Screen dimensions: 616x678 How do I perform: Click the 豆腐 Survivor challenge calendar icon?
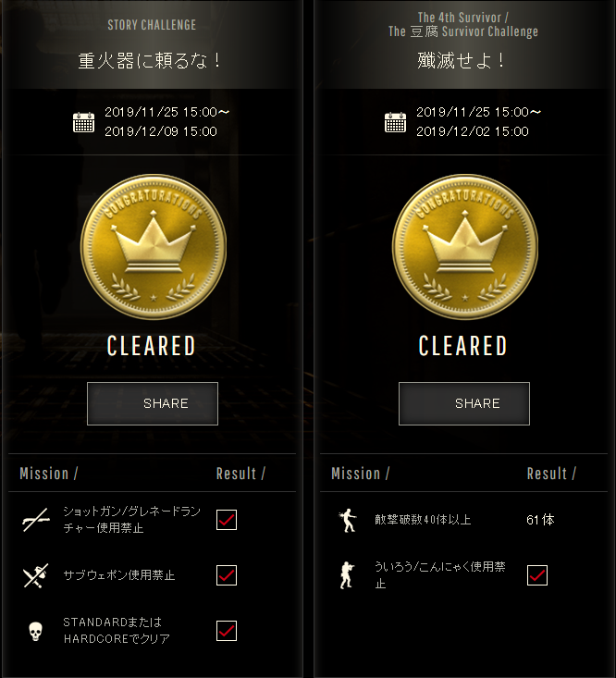(x=395, y=122)
